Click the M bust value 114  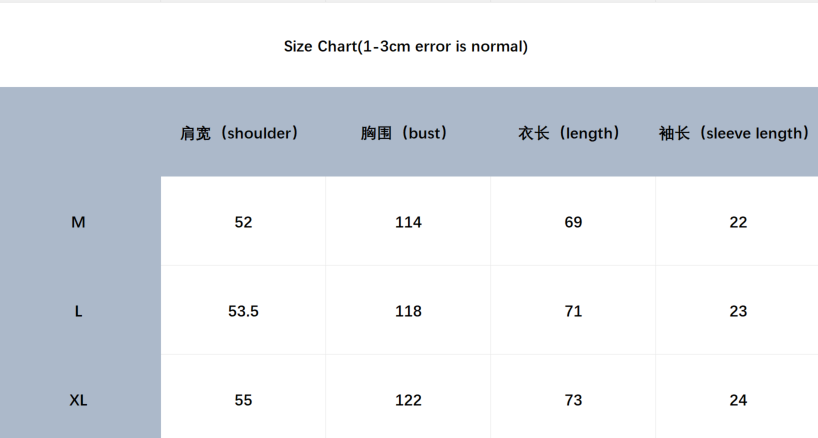(408, 222)
